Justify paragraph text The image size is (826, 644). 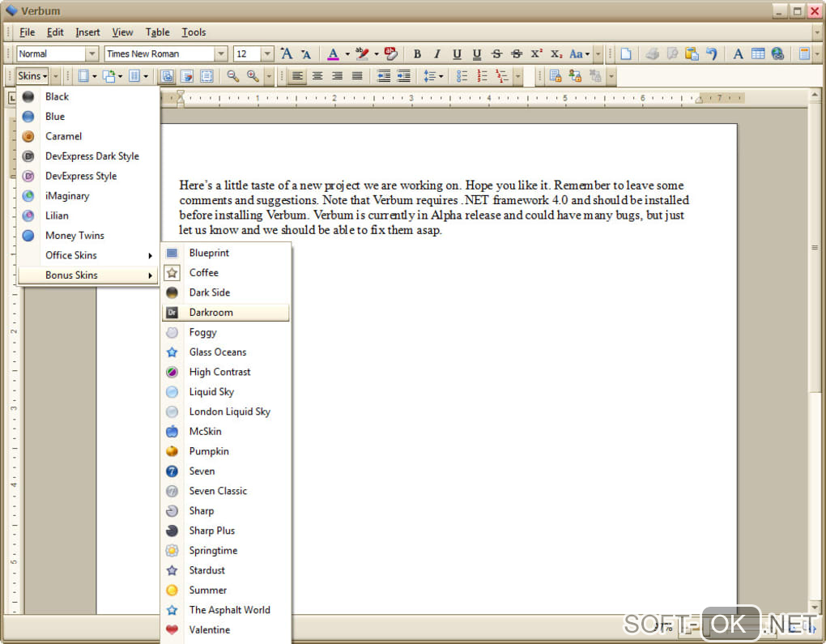357,76
